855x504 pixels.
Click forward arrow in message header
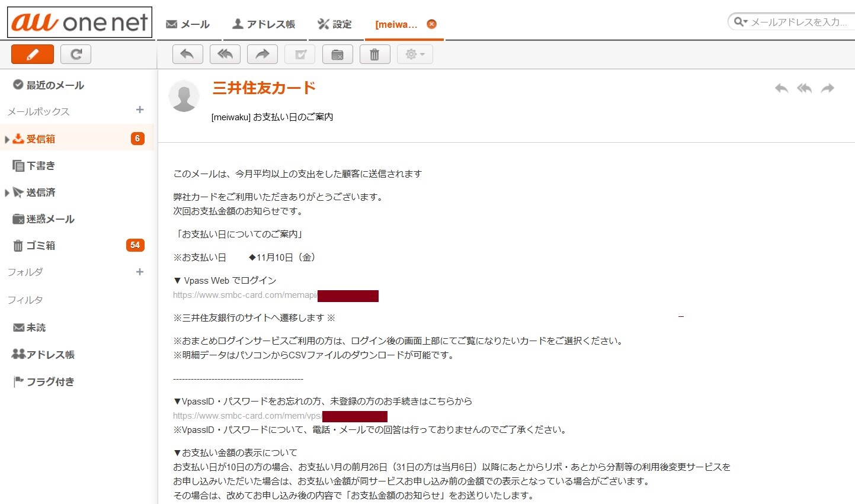828,88
